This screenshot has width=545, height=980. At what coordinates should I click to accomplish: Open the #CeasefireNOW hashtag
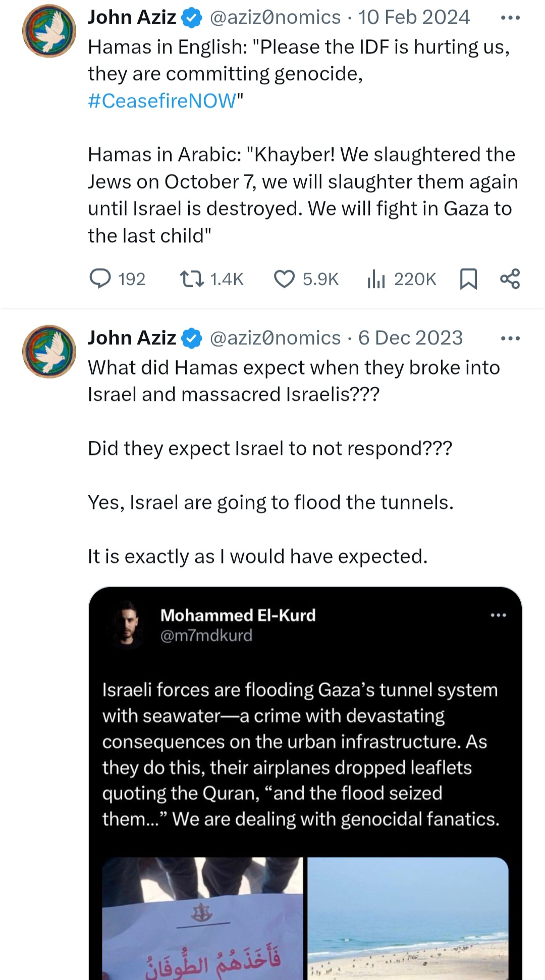(x=162, y=100)
